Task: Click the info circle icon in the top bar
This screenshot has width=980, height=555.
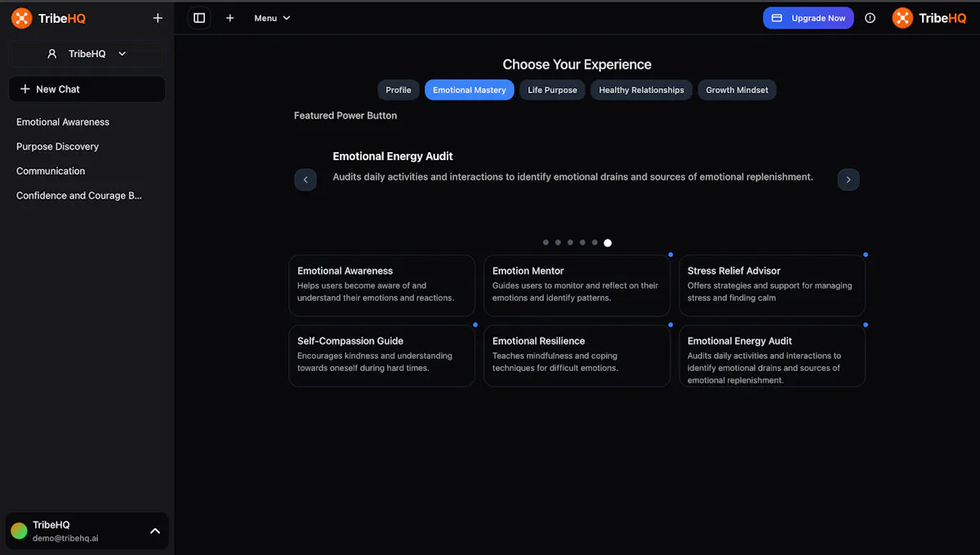Action: coord(870,18)
